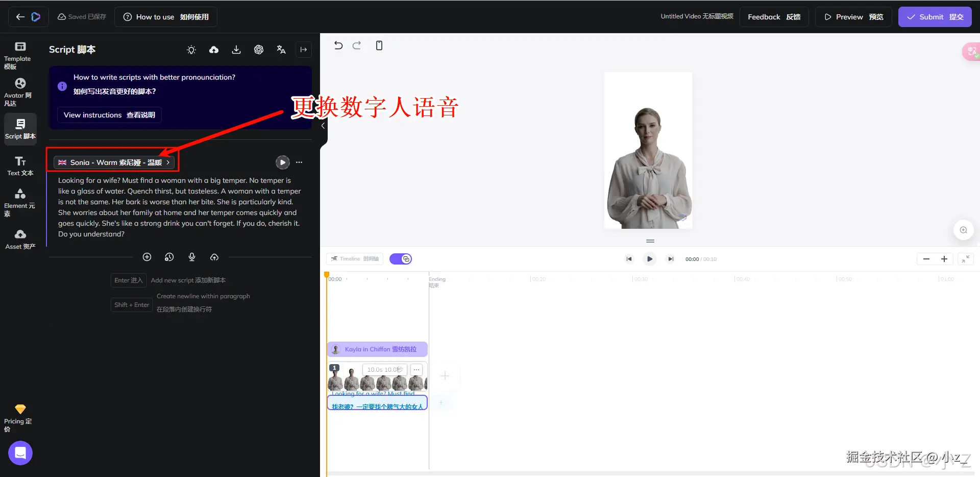Play the Sonia voice preview
This screenshot has width=980, height=477.
point(282,162)
